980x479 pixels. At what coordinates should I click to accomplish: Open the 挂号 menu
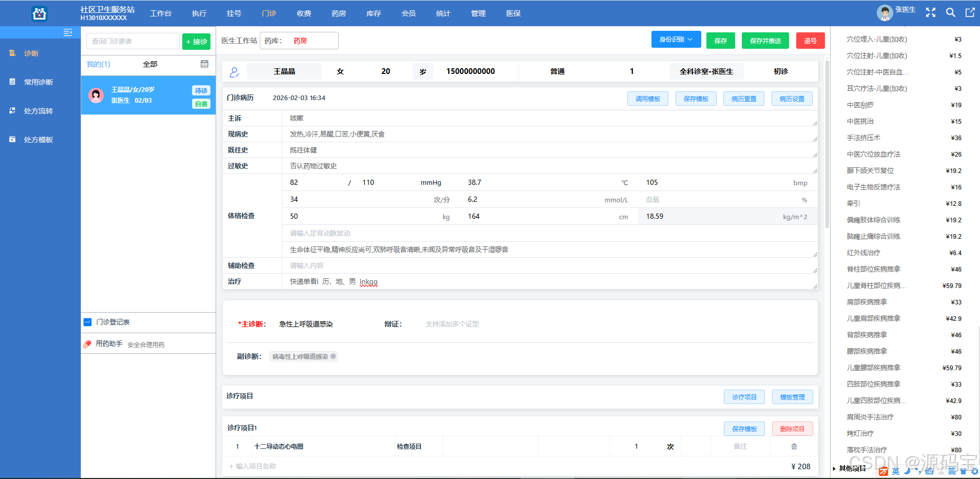pyautogui.click(x=234, y=13)
